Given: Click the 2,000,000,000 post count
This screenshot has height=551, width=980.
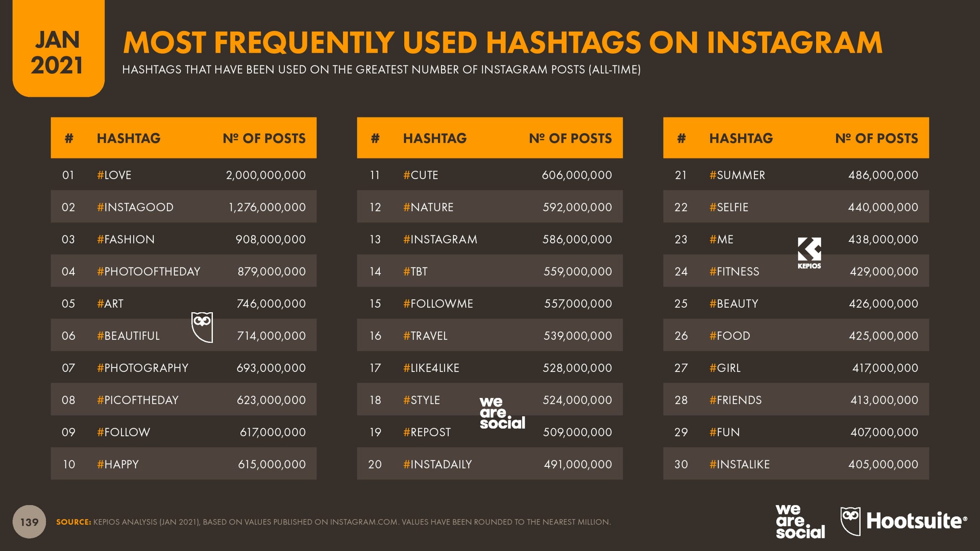Looking at the screenshot, I should [266, 175].
